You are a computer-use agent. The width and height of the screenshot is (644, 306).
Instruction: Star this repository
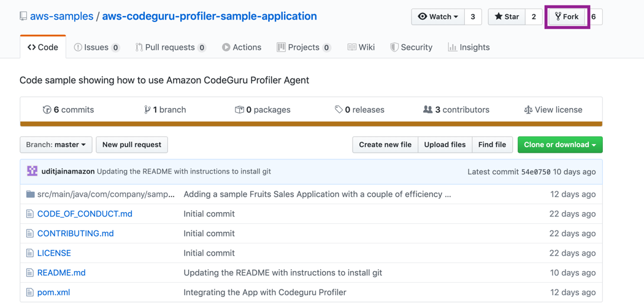coord(507,17)
